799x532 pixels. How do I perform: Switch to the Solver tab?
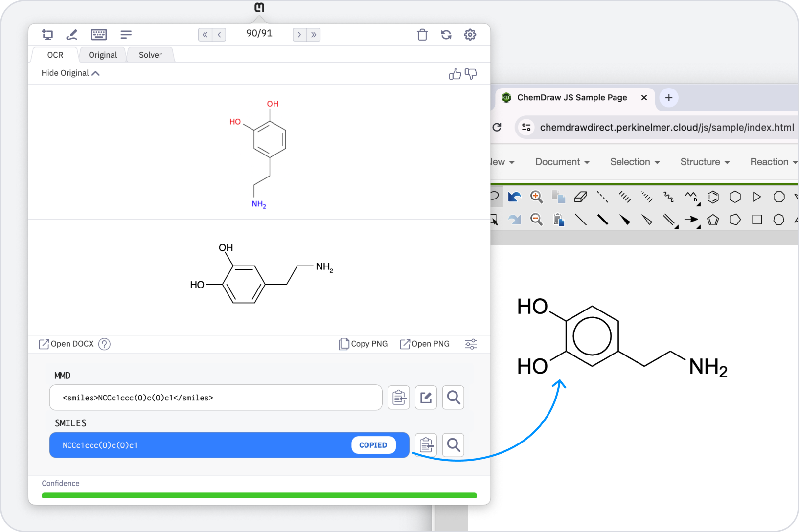pos(150,55)
